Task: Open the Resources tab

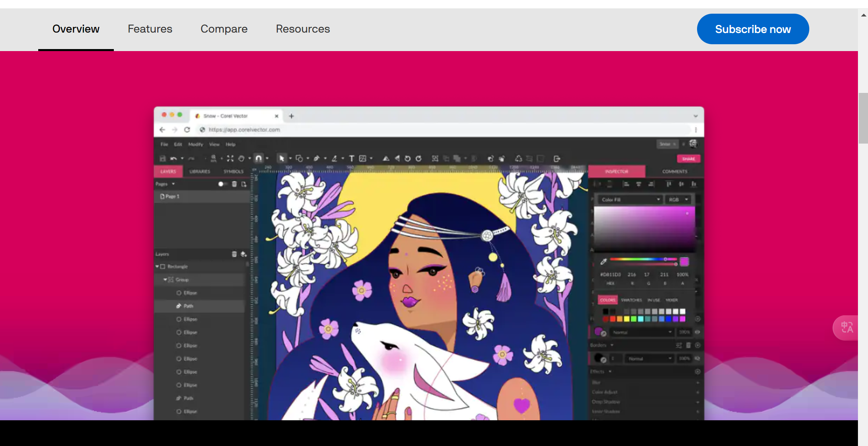Action: (x=303, y=29)
